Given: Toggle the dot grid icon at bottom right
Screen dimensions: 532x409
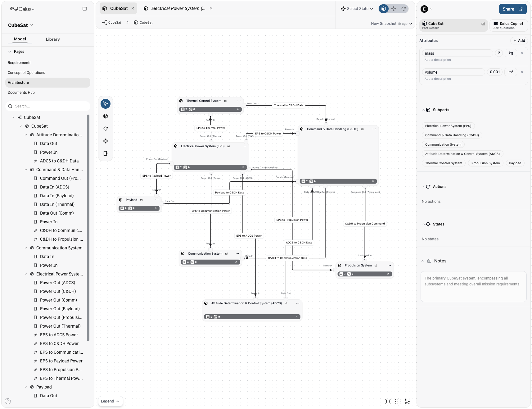Looking at the screenshot, I should tap(398, 401).
